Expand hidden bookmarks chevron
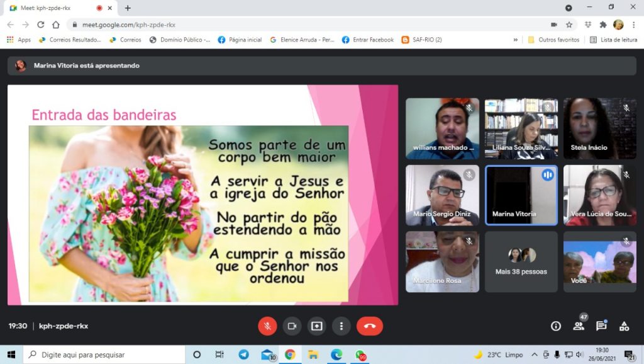 (x=516, y=40)
